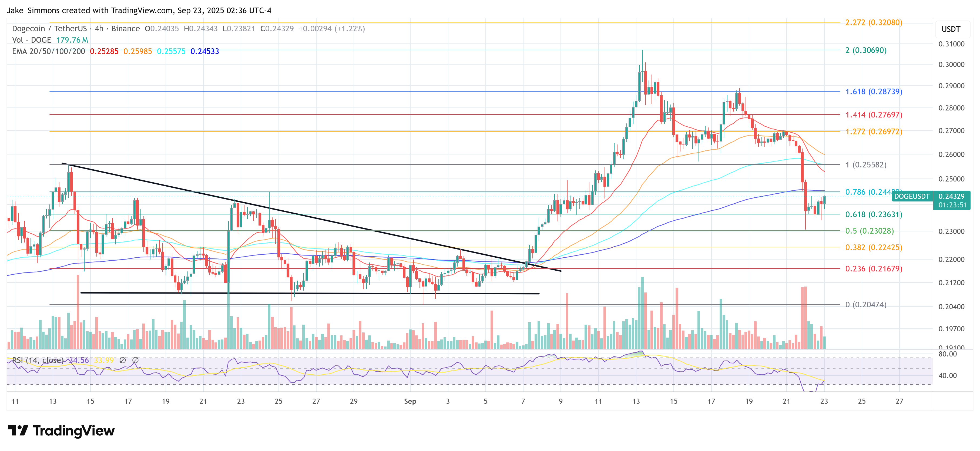Click 'Binance' exchange name in the legend
Image resolution: width=980 pixels, height=451 pixels.
click(126, 28)
